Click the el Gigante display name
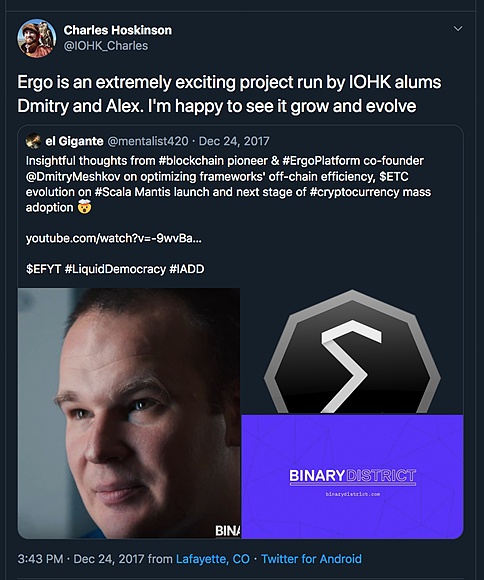484x580 pixels. (x=74, y=141)
